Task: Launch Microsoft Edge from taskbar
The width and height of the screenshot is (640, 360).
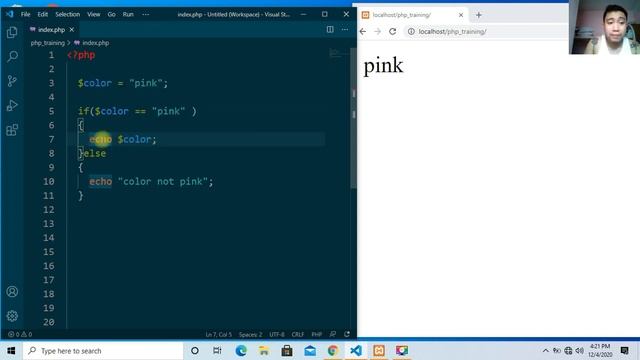Action: click(241, 351)
